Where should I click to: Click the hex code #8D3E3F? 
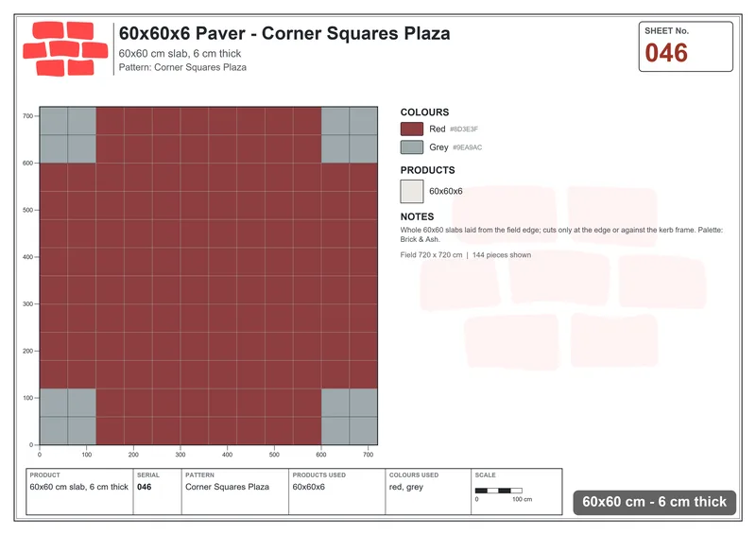coord(464,129)
